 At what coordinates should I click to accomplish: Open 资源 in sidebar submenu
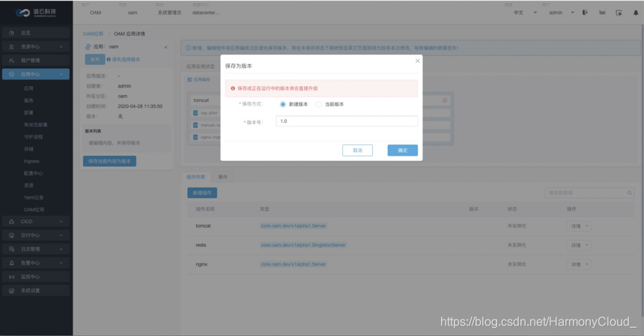click(x=28, y=186)
